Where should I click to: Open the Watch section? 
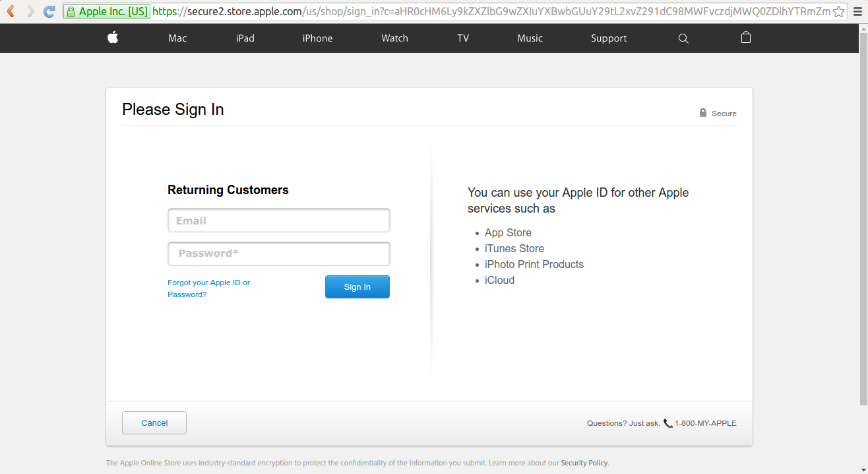coord(394,38)
